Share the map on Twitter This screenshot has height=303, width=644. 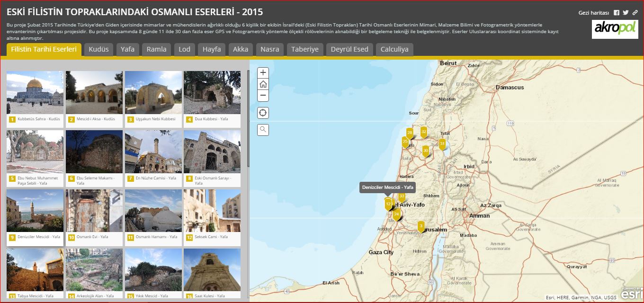[x=626, y=13]
